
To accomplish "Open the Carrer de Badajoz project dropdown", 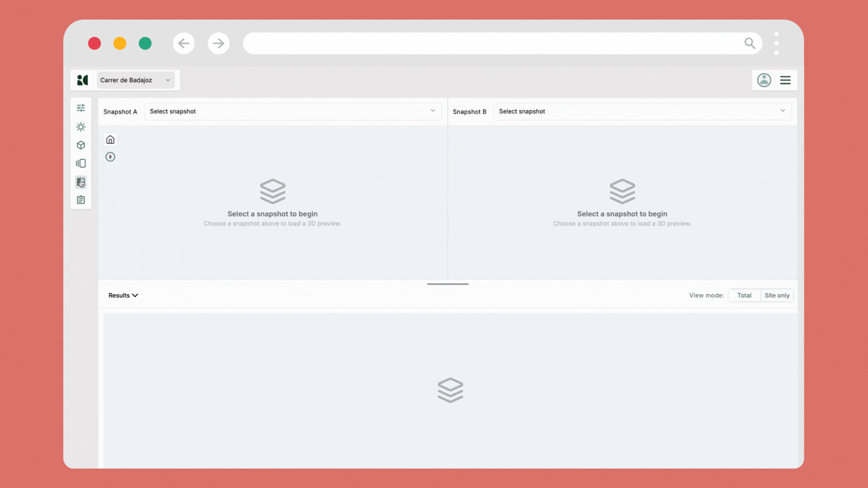I will click(135, 80).
